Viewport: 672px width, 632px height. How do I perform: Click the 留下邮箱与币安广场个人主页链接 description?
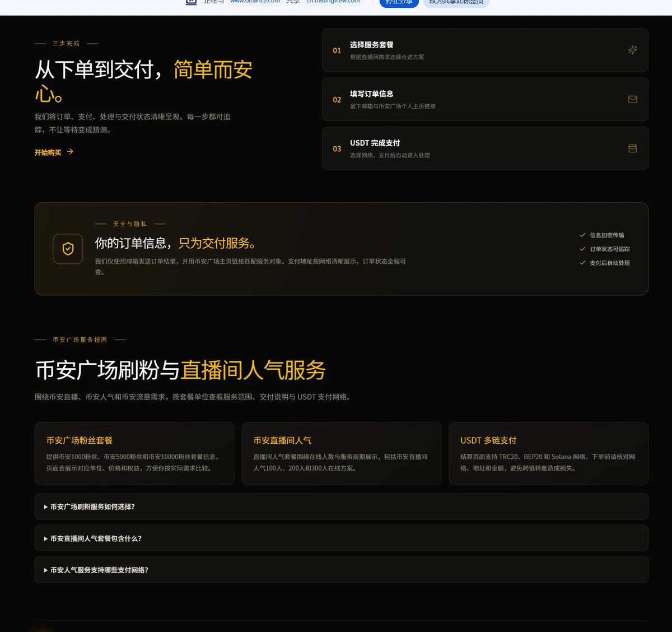(393, 106)
